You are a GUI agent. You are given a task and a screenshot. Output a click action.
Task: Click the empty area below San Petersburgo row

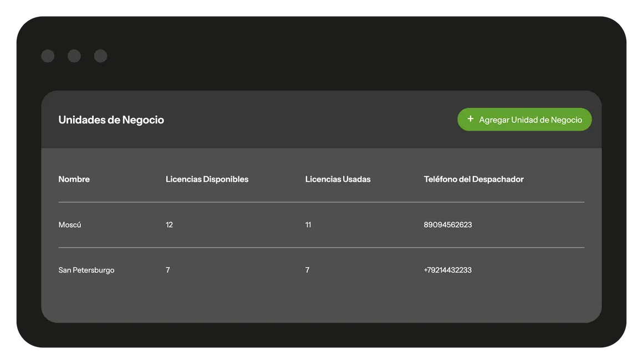(321, 302)
